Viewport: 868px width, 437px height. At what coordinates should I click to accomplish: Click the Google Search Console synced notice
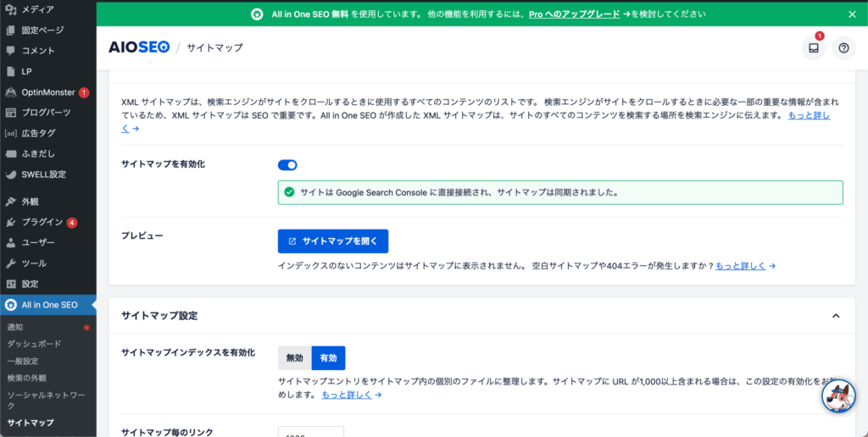point(560,192)
